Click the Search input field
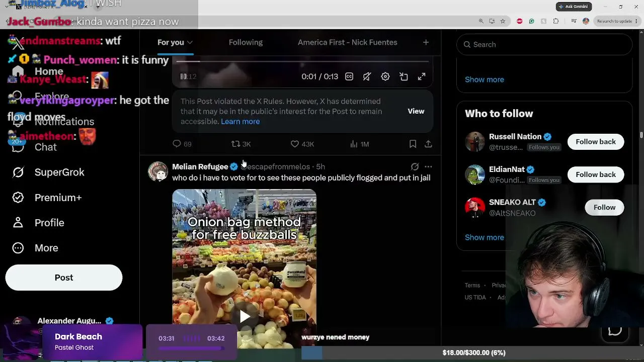Screen dimensions: 644x362 tap(544, 45)
